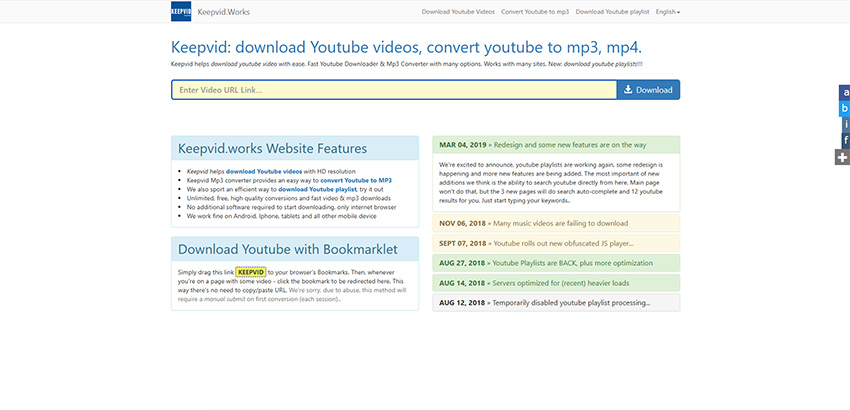Screen dimensions: 850x410
Task: Click the Keepvid logo in the header
Action: [x=182, y=12]
